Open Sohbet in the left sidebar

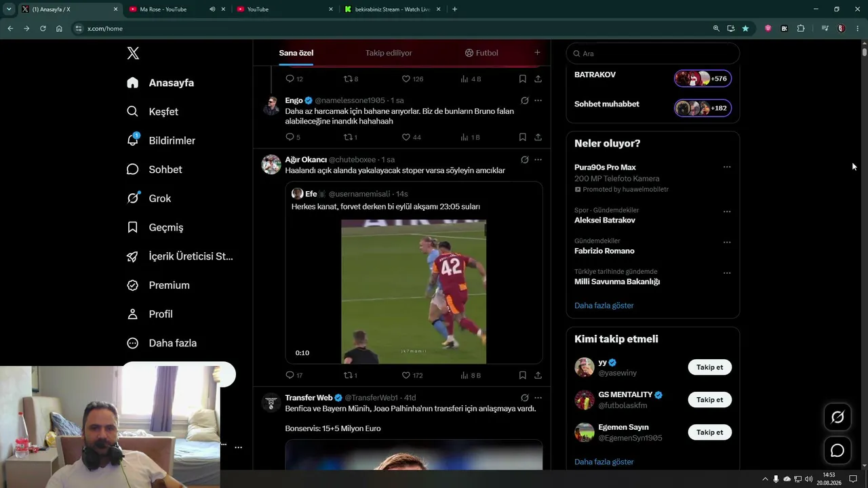click(154, 169)
